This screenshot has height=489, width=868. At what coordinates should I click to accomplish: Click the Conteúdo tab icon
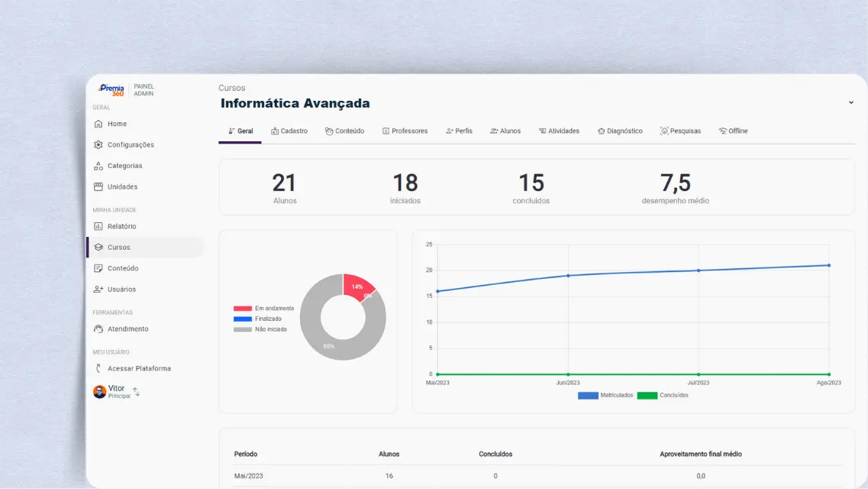[x=329, y=131]
